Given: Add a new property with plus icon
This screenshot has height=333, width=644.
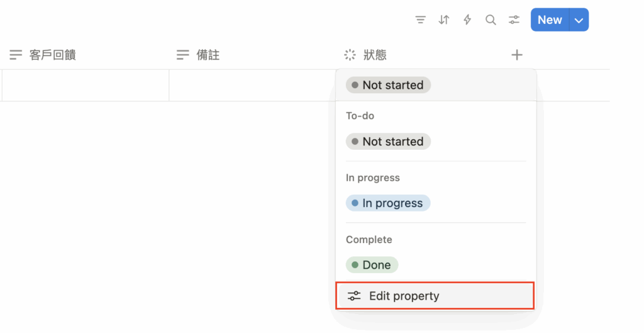Looking at the screenshot, I should pyautogui.click(x=517, y=55).
